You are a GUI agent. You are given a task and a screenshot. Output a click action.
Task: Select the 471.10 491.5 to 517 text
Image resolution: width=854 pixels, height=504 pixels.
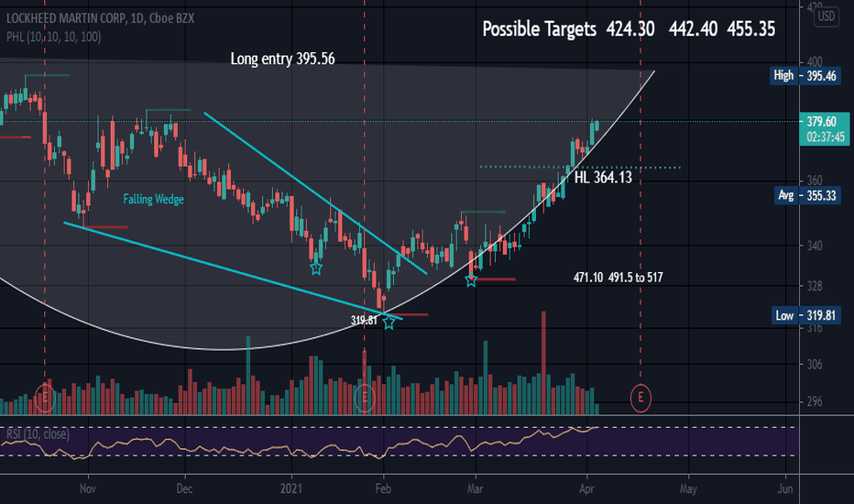pyautogui.click(x=618, y=278)
